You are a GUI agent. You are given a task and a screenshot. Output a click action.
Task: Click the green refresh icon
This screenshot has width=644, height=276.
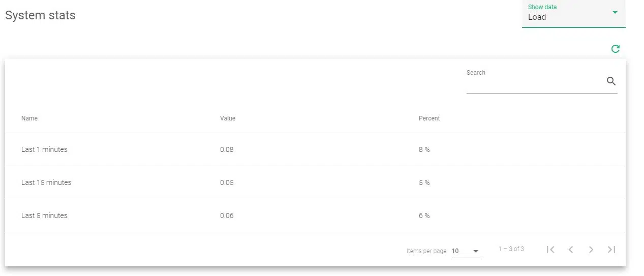(615, 49)
